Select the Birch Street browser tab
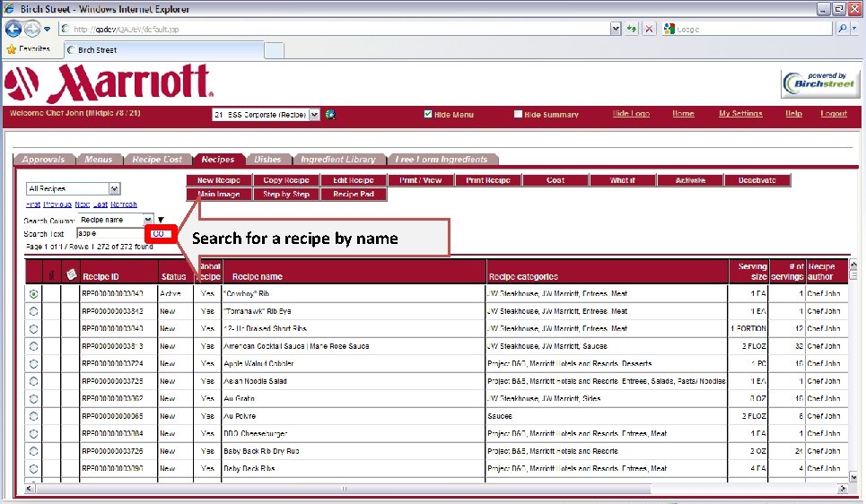Screen dimensions: 866x504 163,49
